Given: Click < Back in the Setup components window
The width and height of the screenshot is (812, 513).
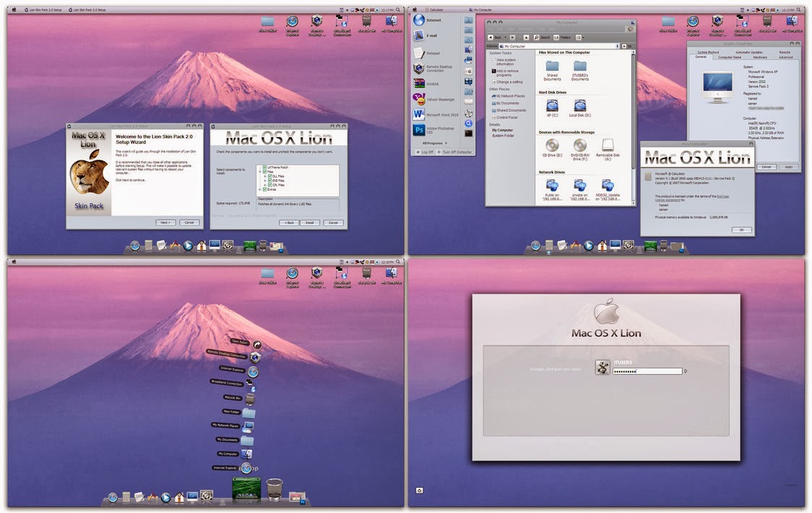Looking at the screenshot, I should [289, 223].
